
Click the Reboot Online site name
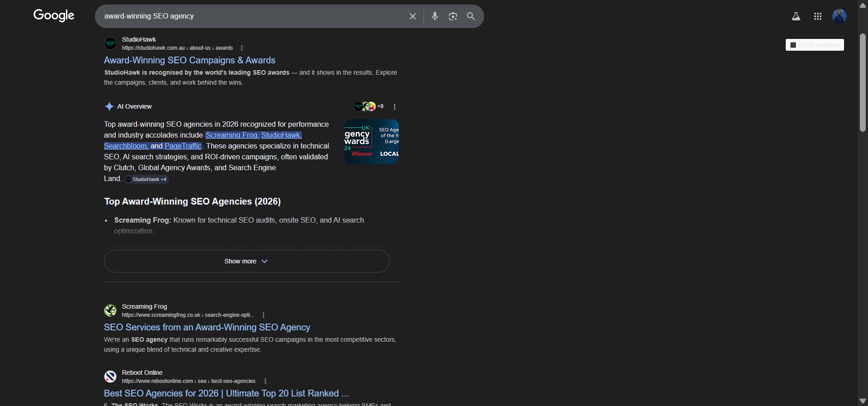click(142, 373)
